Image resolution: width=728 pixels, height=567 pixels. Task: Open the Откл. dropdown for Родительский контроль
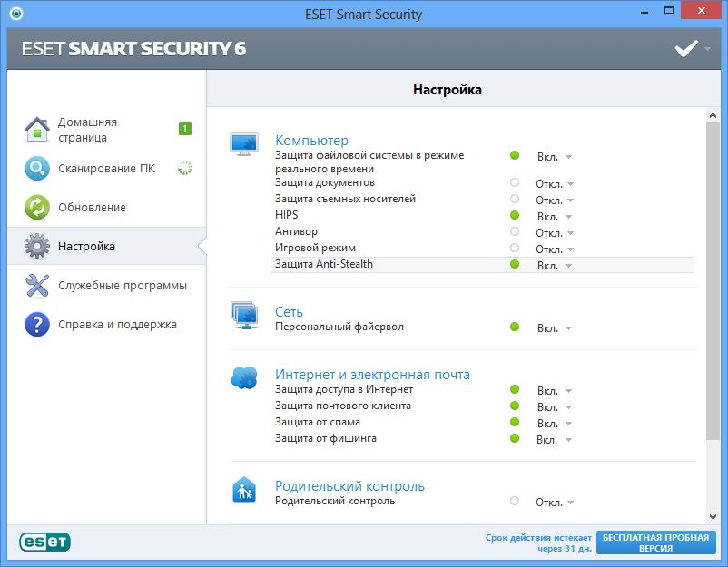pyautogui.click(x=555, y=503)
